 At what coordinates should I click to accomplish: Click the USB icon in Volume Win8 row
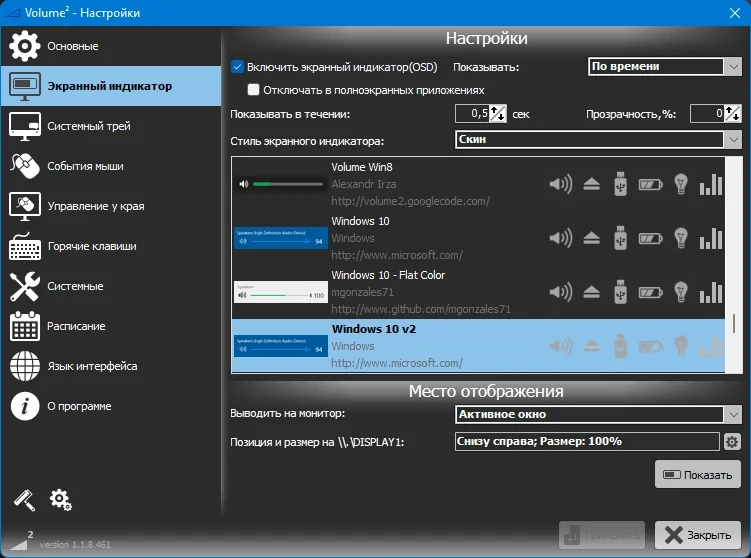621,184
